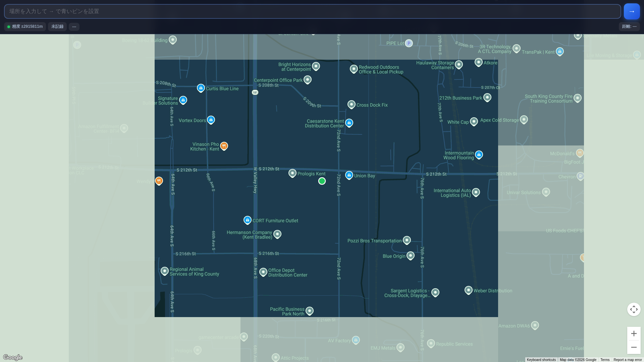
Task: Select the Weber Distribution pin
Action: pos(468,290)
